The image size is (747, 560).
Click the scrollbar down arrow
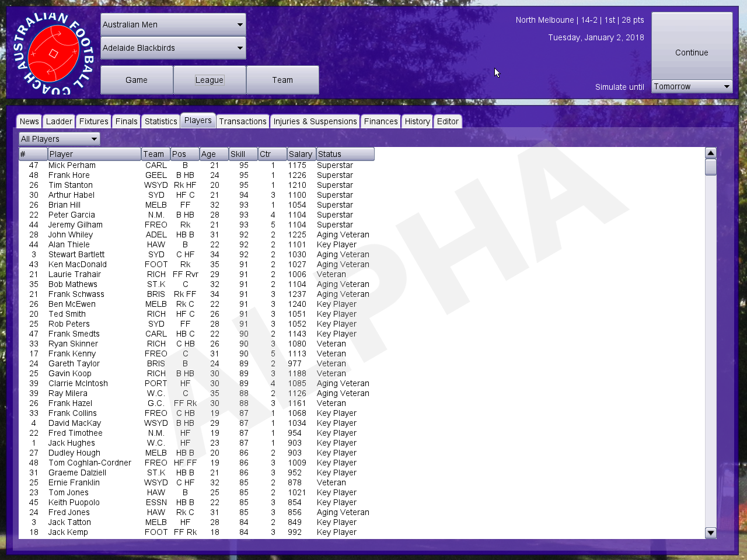[x=710, y=533]
